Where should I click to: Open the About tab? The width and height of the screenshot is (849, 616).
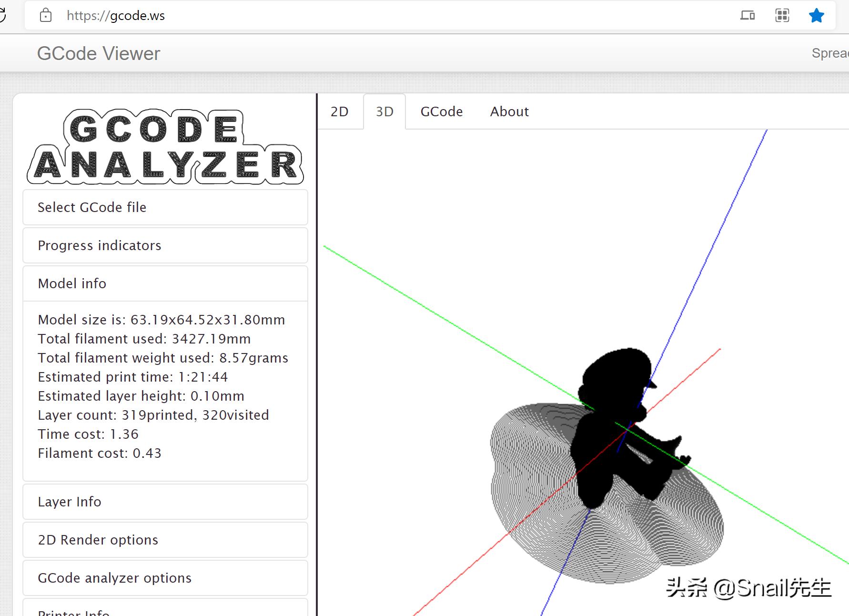(509, 111)
